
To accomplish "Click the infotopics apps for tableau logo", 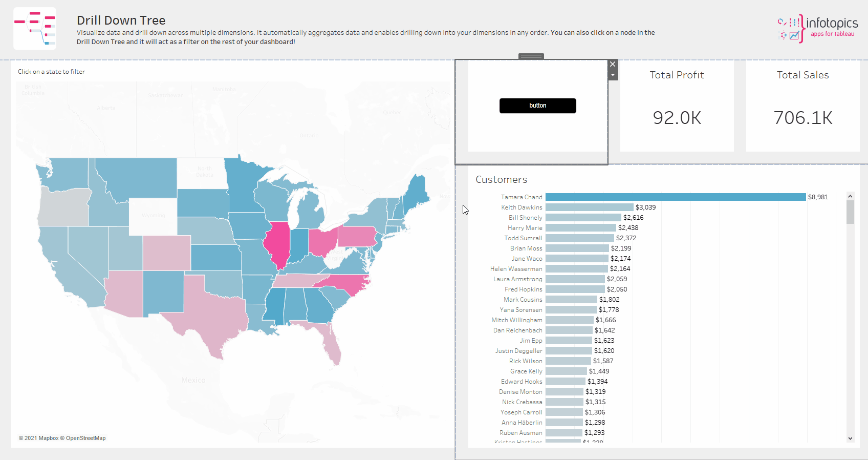I will [817, 28].
